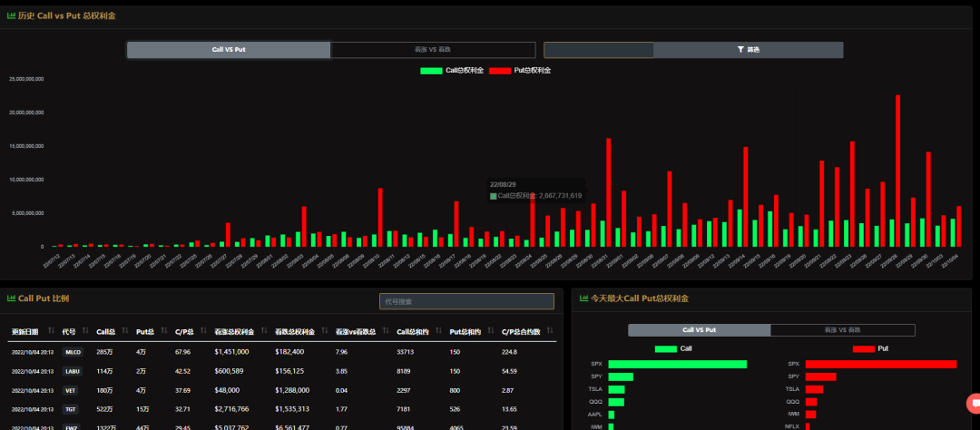Click the green QQQ Call bar

tap(615, 402)
